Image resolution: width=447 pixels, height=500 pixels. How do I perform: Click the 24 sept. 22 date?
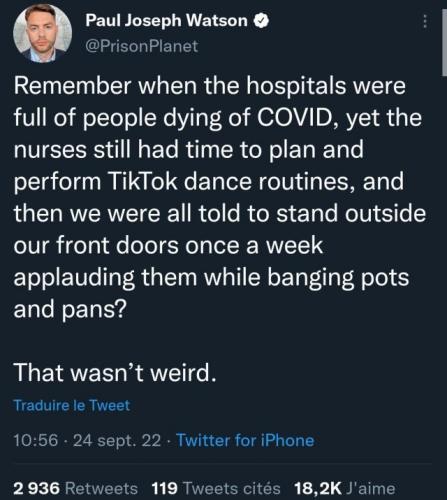click(117, 441)
